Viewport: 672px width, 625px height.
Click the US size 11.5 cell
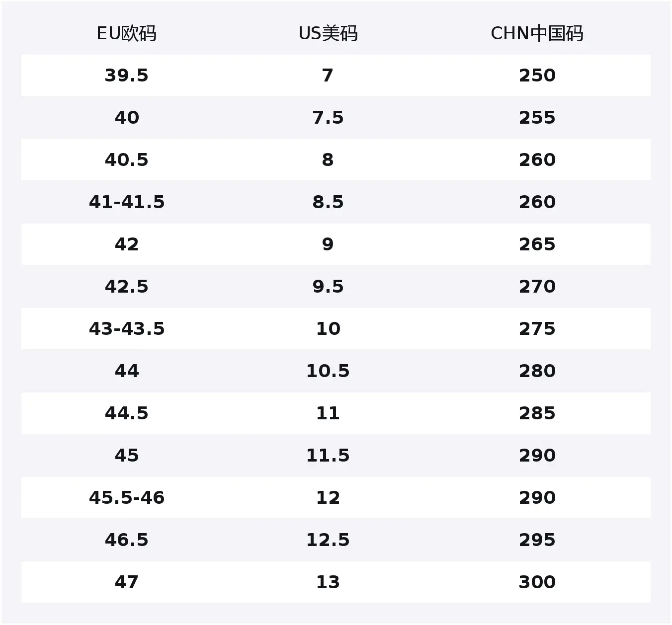(x=328, y=456)
